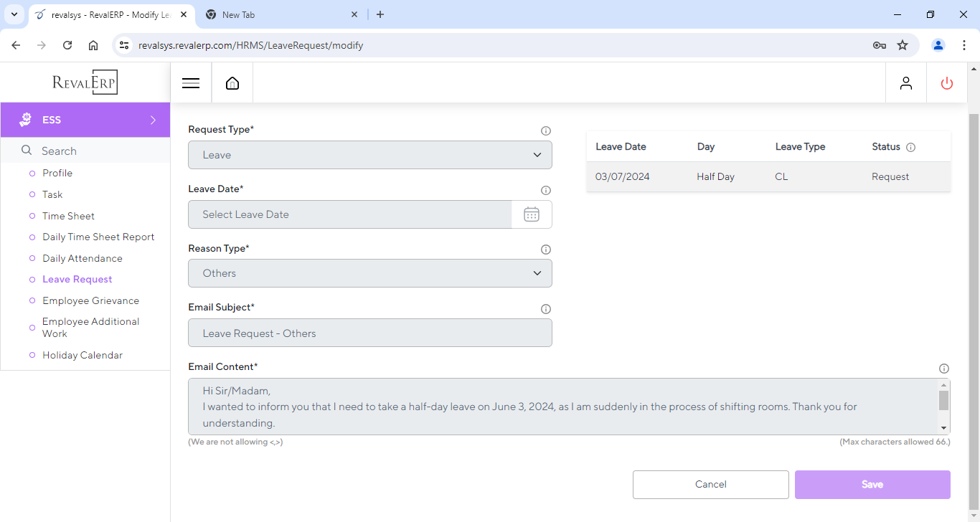Click the hamburger menu icon

pos(191,83)
